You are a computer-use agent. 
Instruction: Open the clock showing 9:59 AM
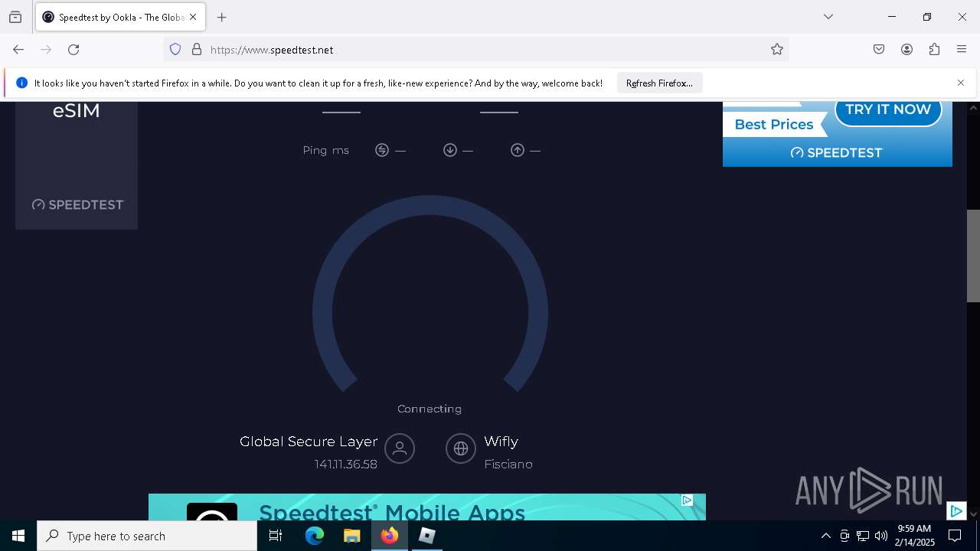click(914, 536)
